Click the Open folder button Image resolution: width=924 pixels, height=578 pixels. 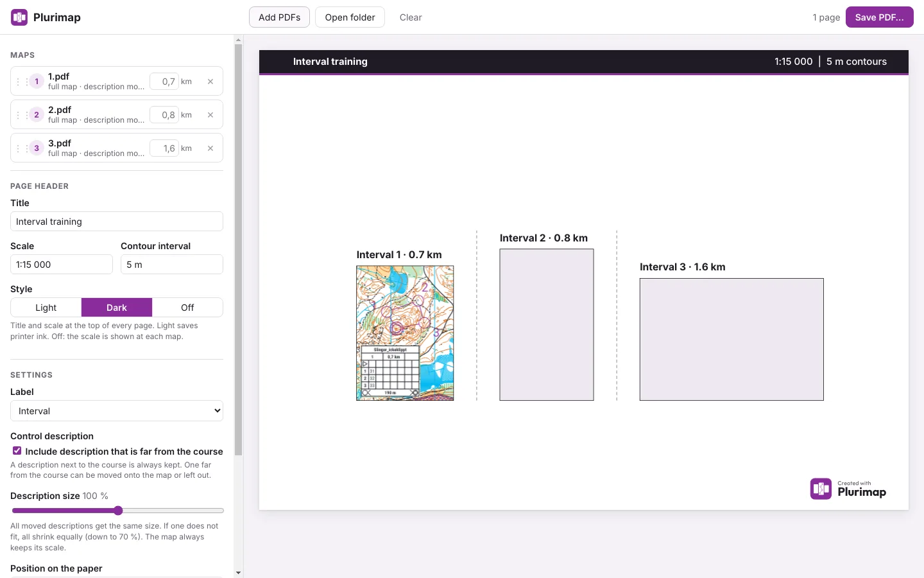click(x=350, y=17)
